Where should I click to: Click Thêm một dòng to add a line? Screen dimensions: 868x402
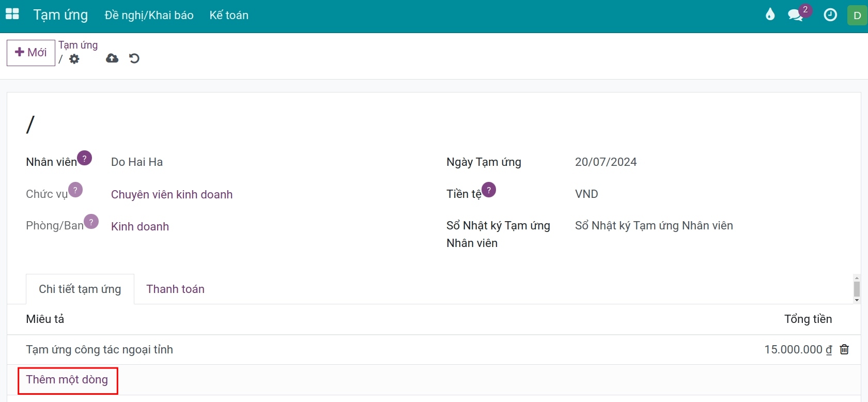(x=67, y=380)
